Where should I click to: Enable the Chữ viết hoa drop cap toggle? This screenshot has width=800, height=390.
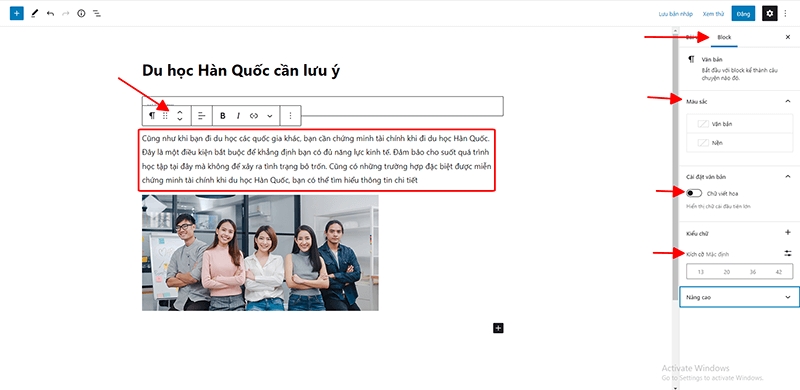[694, 193]
